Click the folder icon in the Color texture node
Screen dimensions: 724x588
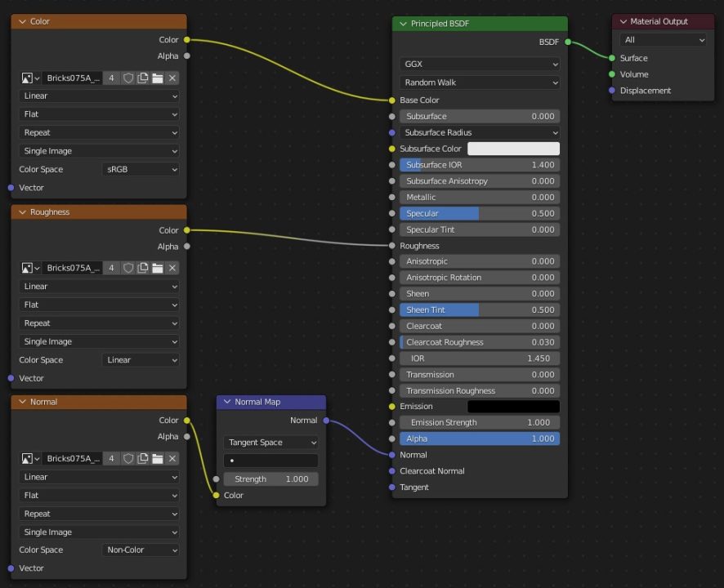click(158, 78)
